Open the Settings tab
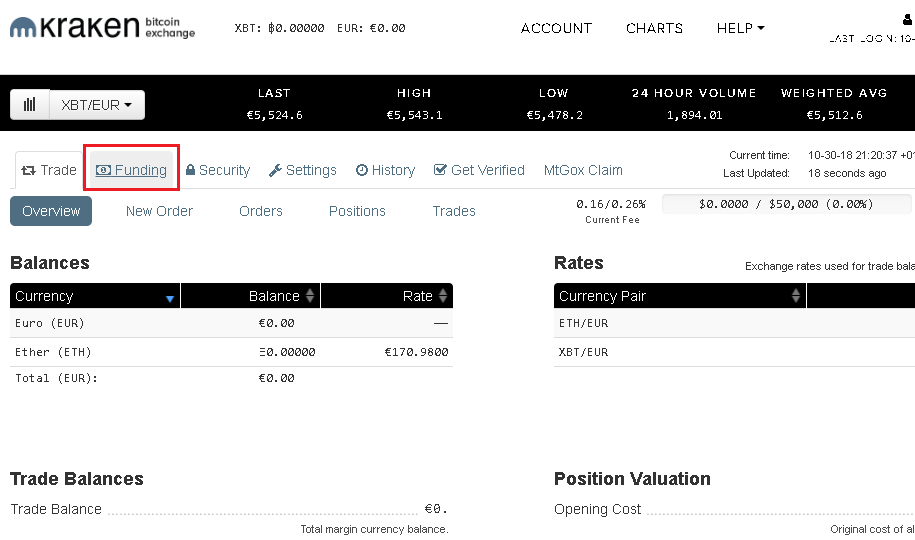Screen dimensions: 915x540 pos(303,170)
